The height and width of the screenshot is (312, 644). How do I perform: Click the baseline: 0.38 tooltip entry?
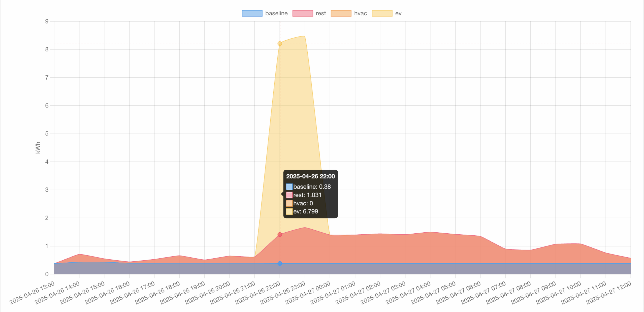point(312,187)
